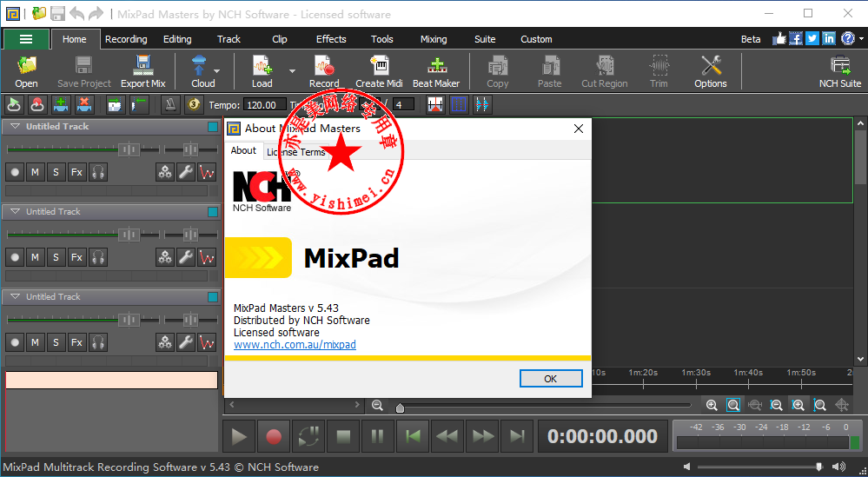The image size is (868, 477).
Task: Open the NCH Suite toolbox icon
Action: 840,66
